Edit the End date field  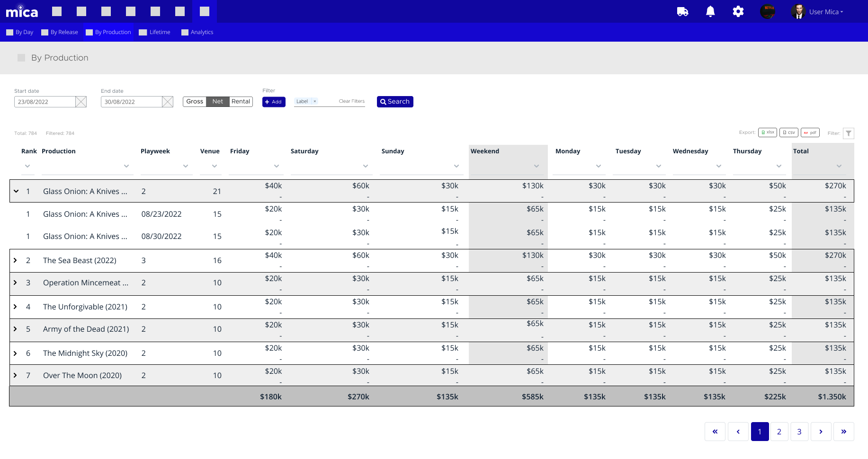coord(131,102)
